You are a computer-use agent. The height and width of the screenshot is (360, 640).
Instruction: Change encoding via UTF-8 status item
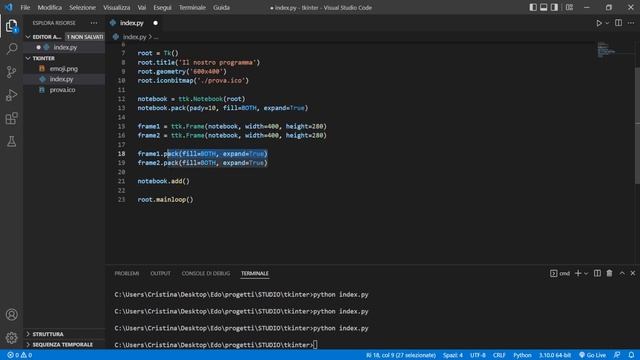[478, 355]
